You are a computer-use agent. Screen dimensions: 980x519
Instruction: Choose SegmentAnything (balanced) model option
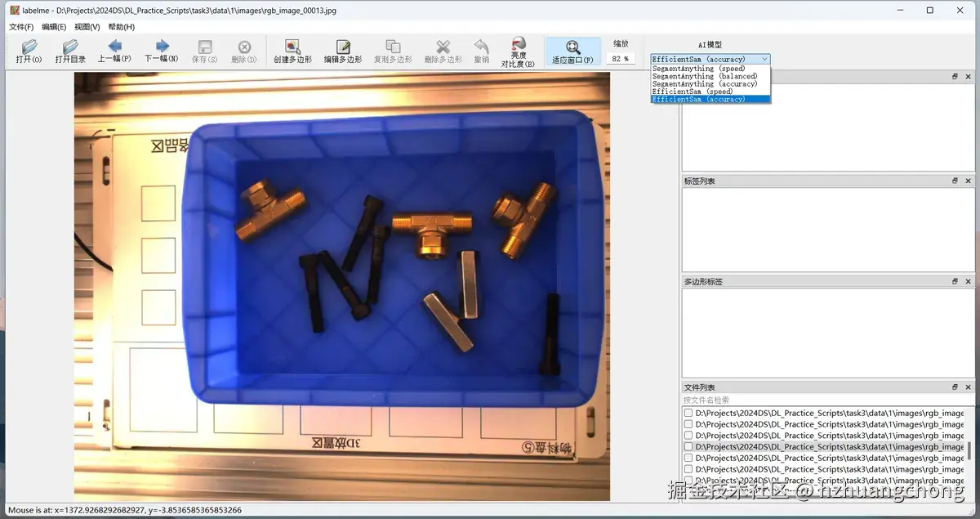pos(710,76)
